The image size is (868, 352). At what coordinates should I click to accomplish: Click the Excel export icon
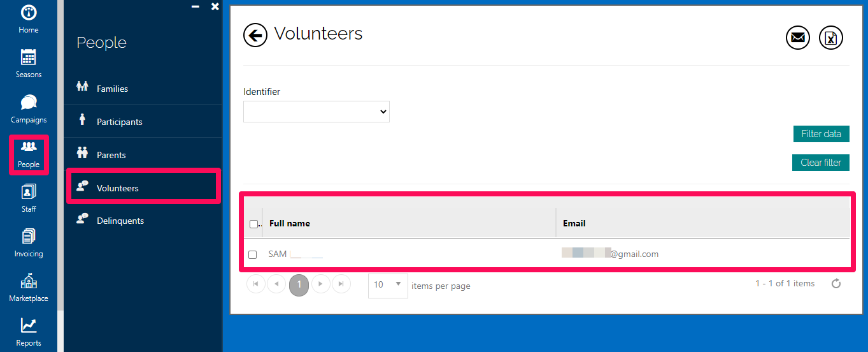(831, 38)
